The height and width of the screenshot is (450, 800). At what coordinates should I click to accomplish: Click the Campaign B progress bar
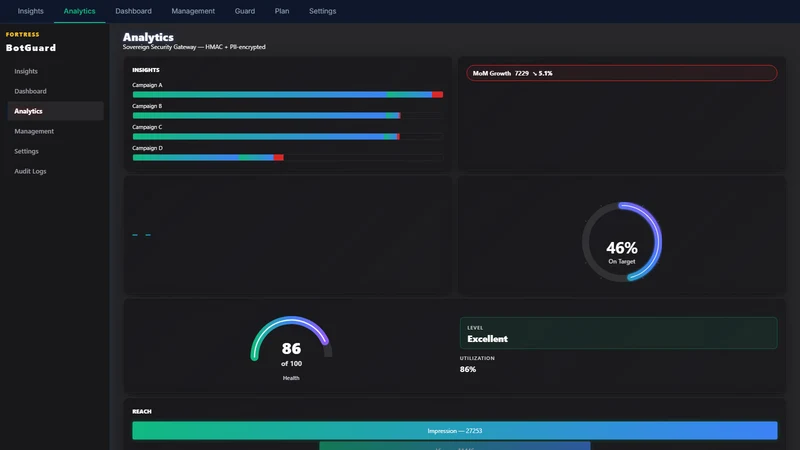coord(288,115)
